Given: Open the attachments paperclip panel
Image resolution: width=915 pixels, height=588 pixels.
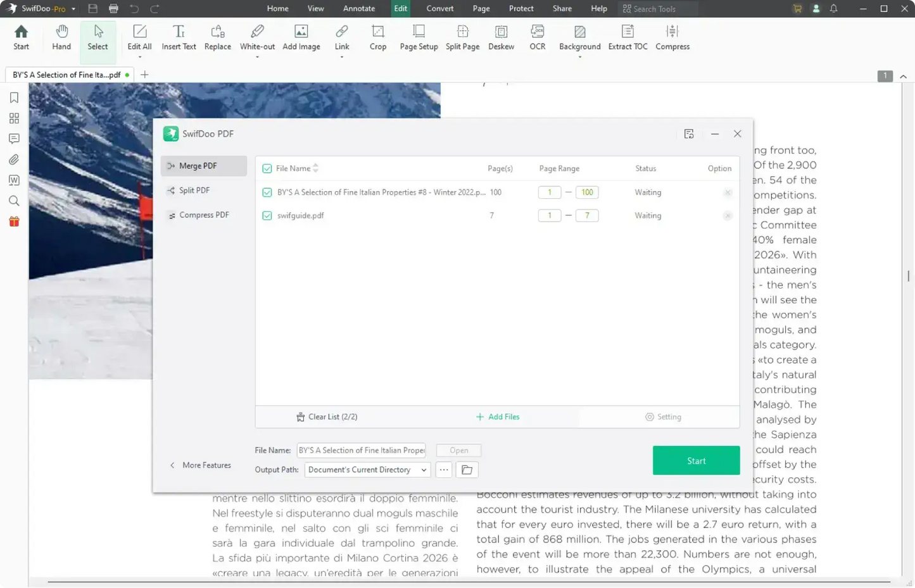Looking at the screenshot, I should pos(14,160).
